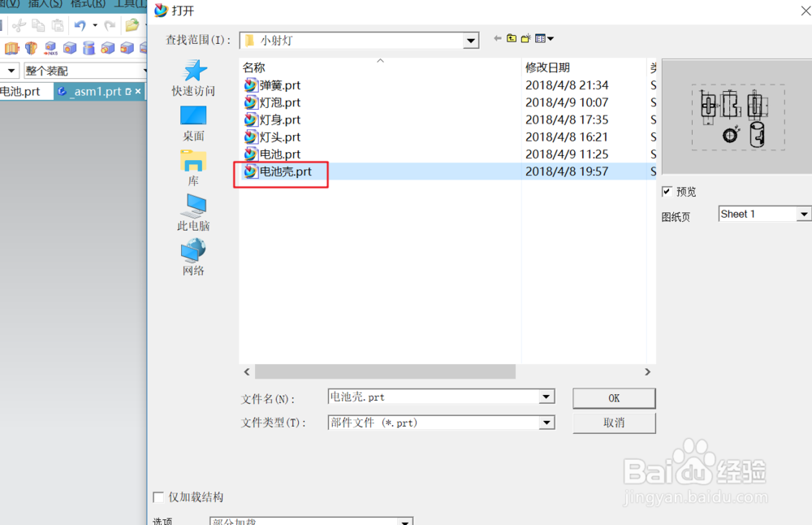
Task: Expand the look-in folder dropdown
Action: [x=471, y=41]
